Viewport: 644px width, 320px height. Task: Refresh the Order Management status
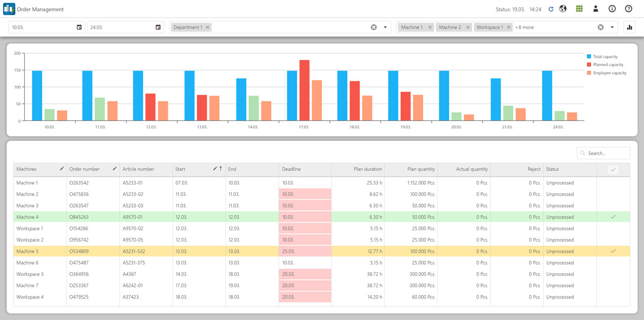551,9
